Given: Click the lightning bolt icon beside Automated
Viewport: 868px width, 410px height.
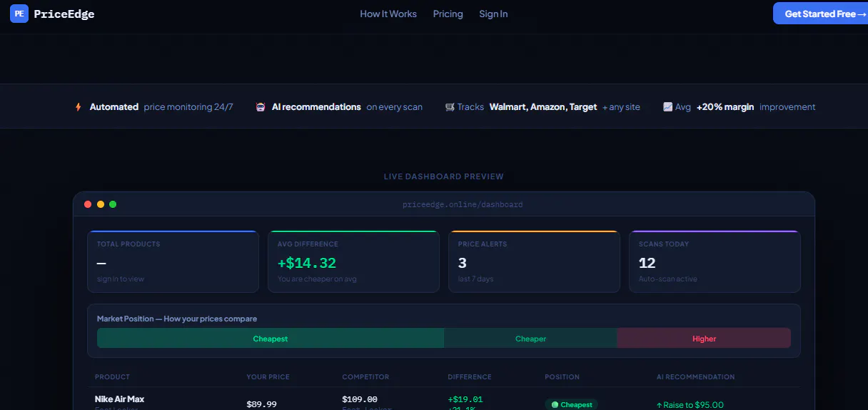Looking at the screenshot, I should pyautogui.click(x=79, y=107).
